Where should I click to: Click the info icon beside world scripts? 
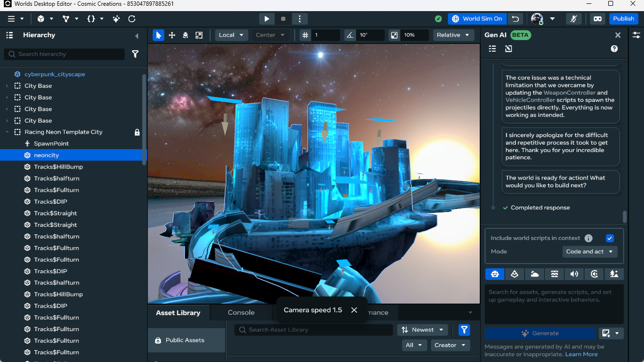pos(588,238)
